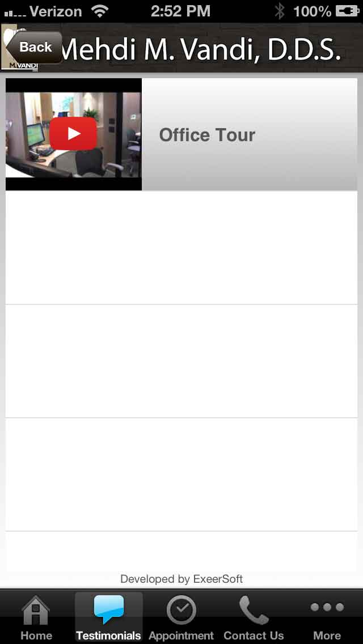Play the Office Tour YouTube video
The image size is (363, 644).
(73, 133)
